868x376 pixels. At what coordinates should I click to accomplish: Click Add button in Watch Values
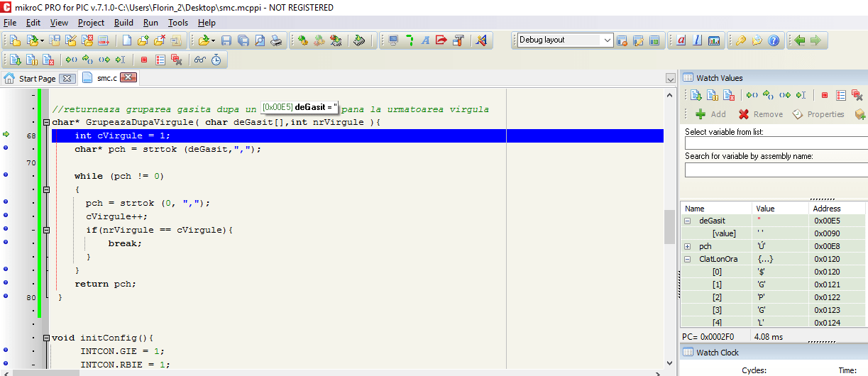pyautogui.click(x=710, y=114)
